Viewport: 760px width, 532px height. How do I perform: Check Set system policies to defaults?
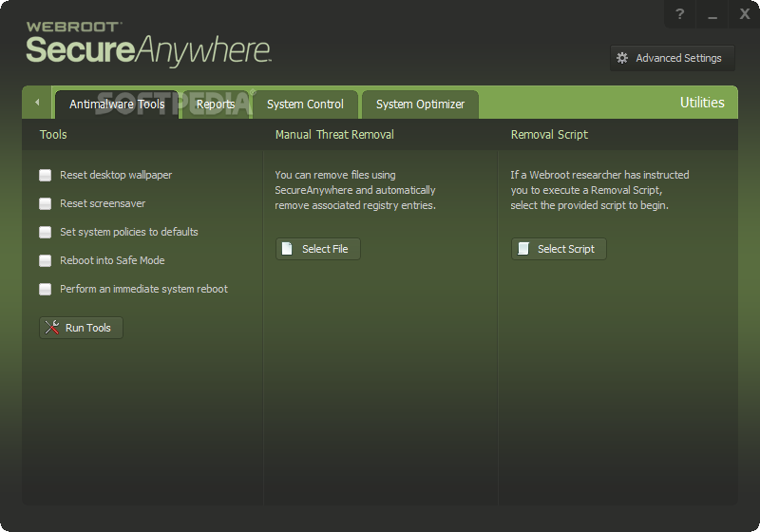[x=45, y=232]
